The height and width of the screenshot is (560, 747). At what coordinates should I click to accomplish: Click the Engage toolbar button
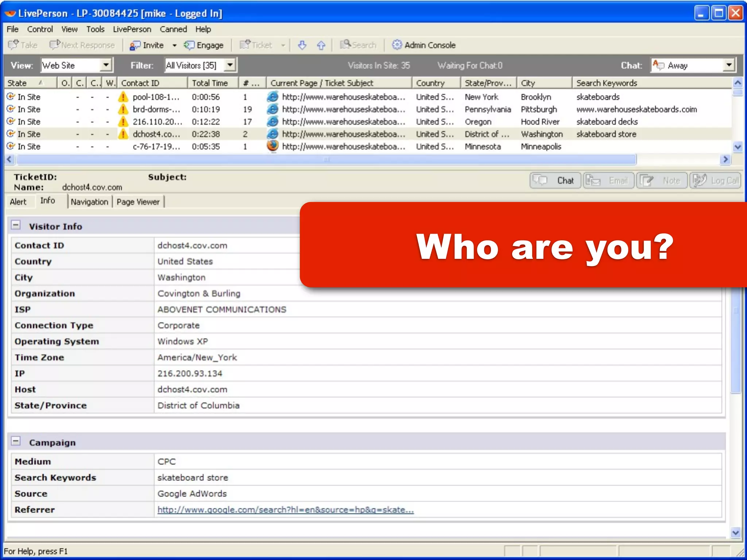click(x=204, y=45)
